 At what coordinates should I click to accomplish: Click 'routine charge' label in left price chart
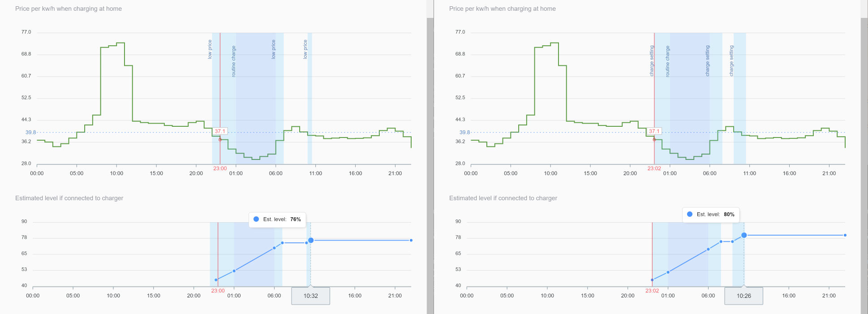[x=233, y=61]
